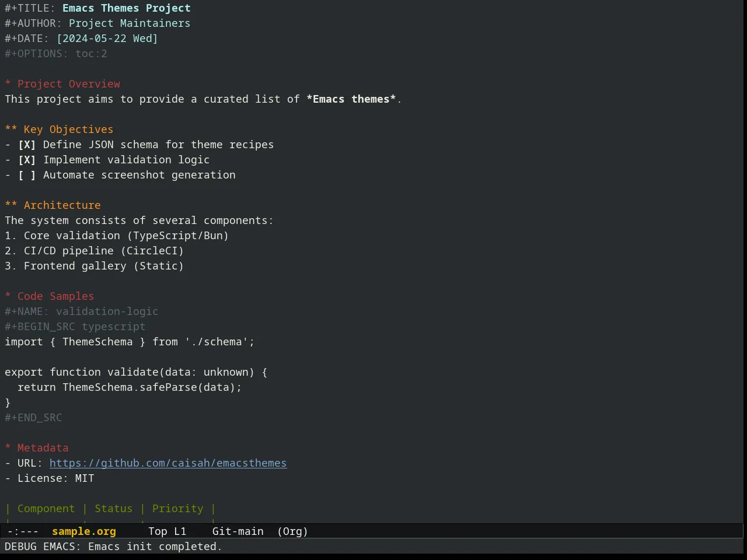
Task: Click the L1 line number indicator
Action: pos(180,531)
